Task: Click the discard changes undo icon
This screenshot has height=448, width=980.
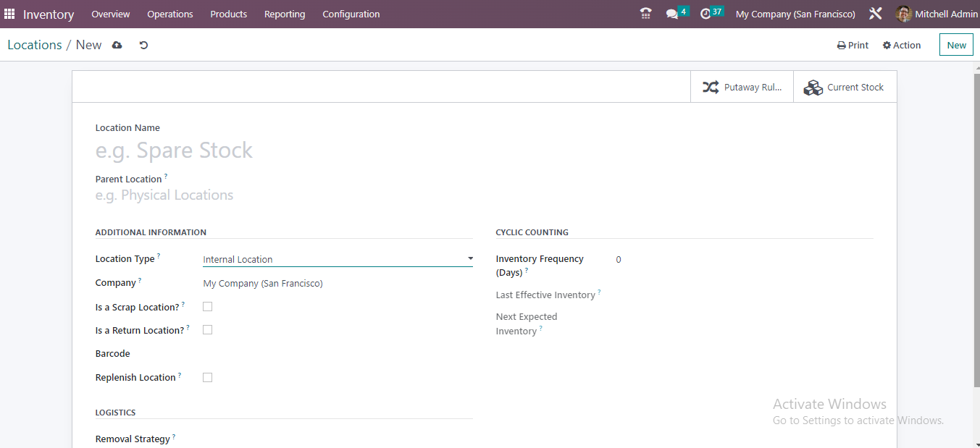Action: [143, 45]
